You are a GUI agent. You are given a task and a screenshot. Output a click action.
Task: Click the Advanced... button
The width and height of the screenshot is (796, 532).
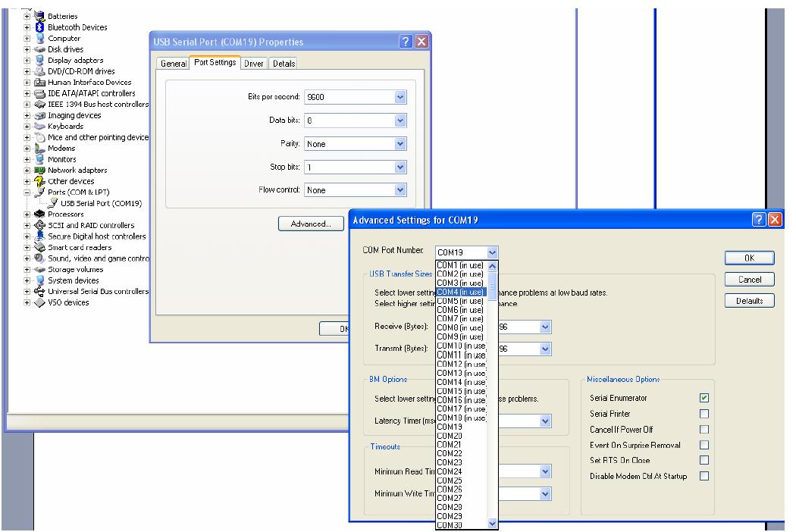pos(311,224)
